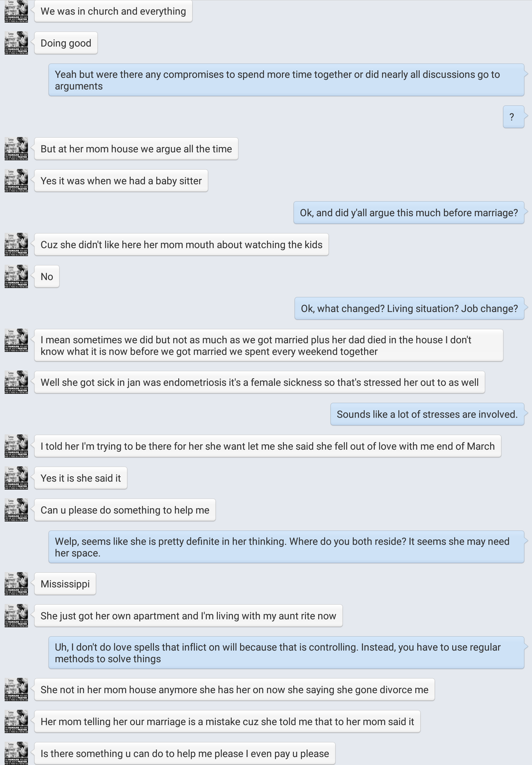
Task: Tap avatar next to "But at her mom house" message
Action: coord(16,149)
